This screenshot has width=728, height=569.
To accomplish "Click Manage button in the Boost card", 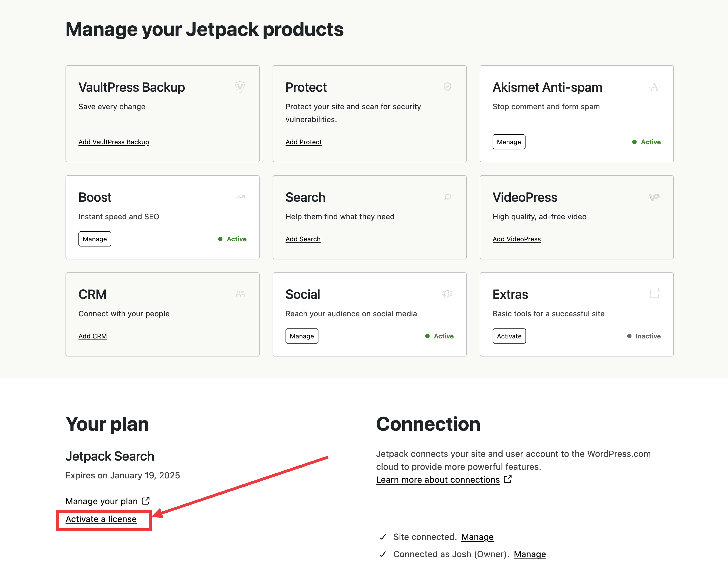I will coord(95,239).
